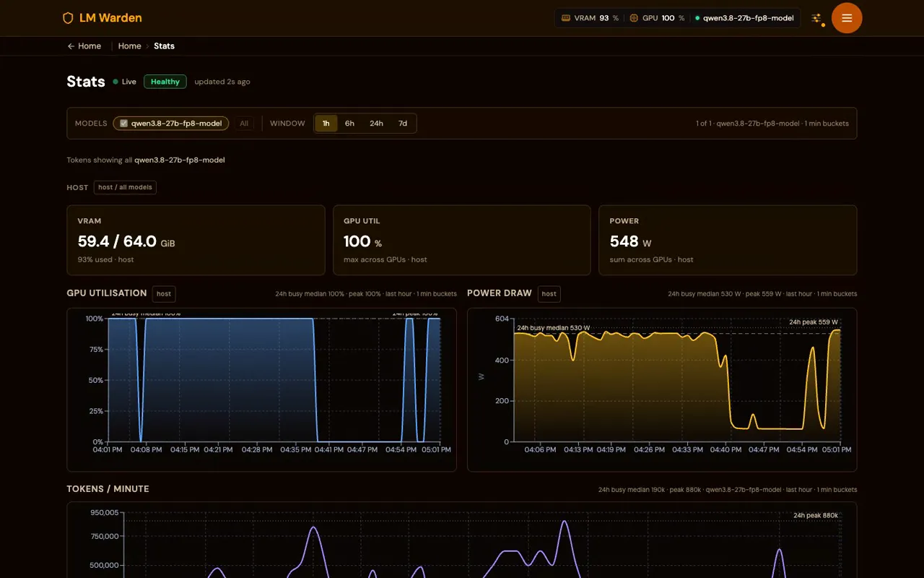Click the LM Warden title text
This screenshot has width=924, height=578.
point(110,18)
